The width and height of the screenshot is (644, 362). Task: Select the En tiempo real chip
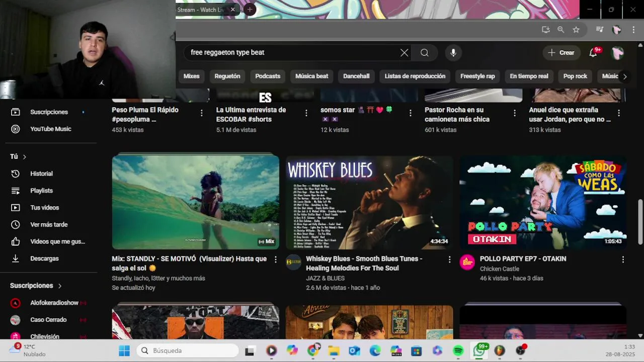click(529, 76)
